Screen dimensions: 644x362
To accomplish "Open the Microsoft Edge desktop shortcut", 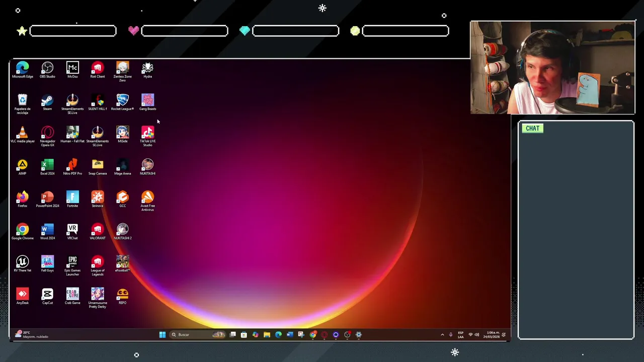I will 22,70.
